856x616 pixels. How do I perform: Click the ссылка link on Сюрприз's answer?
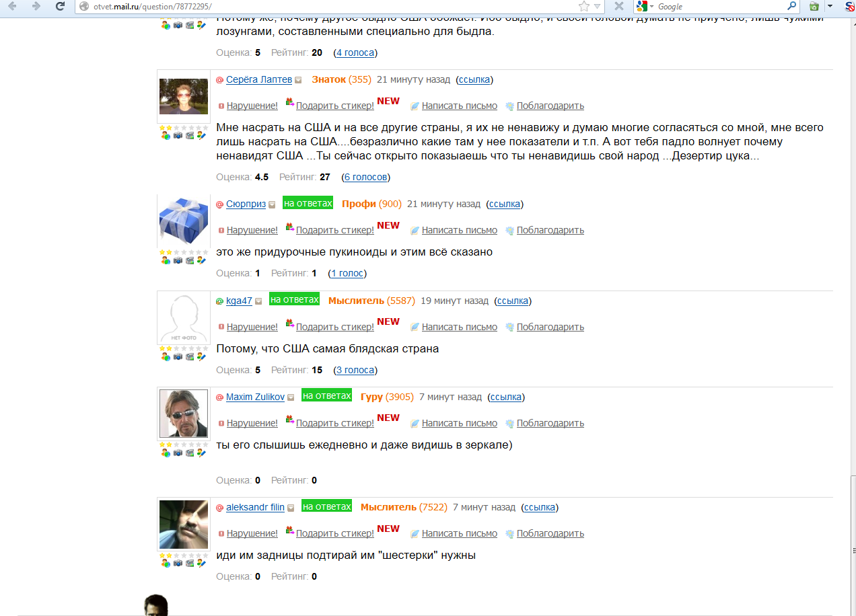click(x=504, y=204)
